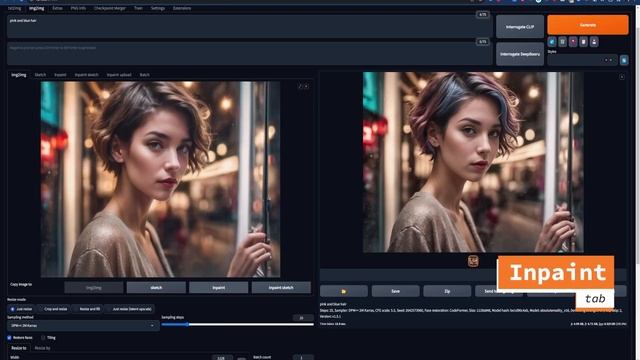Viewport: 640px width, 360px height.
Task: Open the Styles dropdown
Action: pos(582,60)
